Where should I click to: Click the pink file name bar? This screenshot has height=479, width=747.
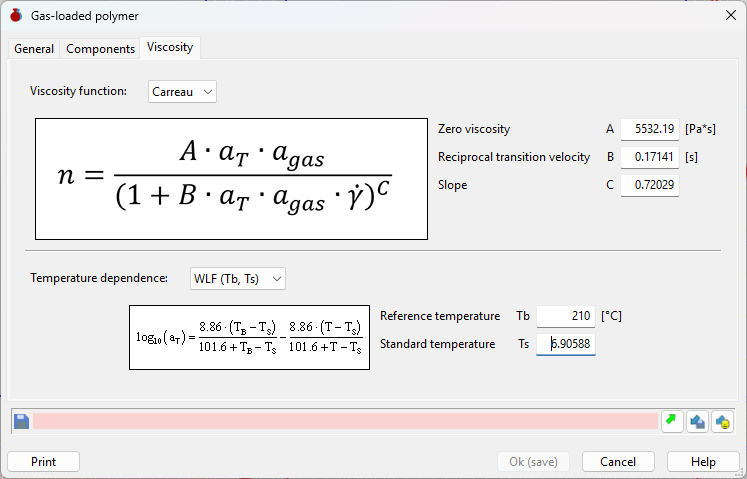(x=345, y=421)
